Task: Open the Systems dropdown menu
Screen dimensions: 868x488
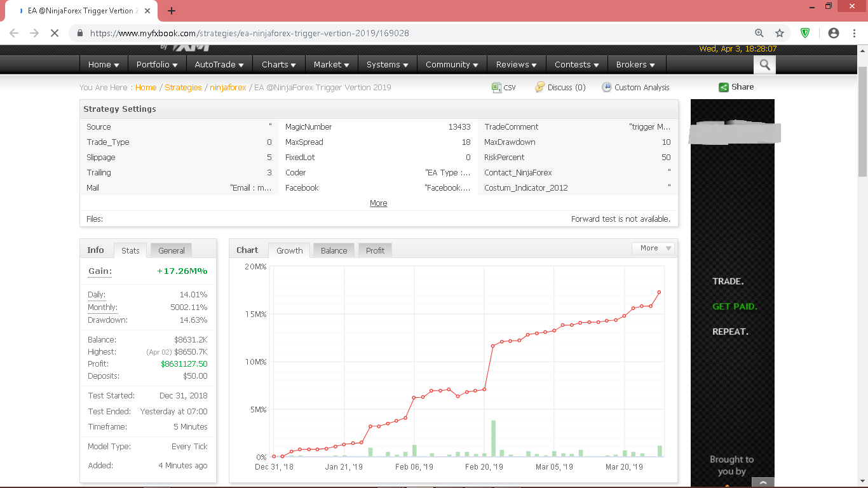Action: pyautogui.click(x=387, y=64)
